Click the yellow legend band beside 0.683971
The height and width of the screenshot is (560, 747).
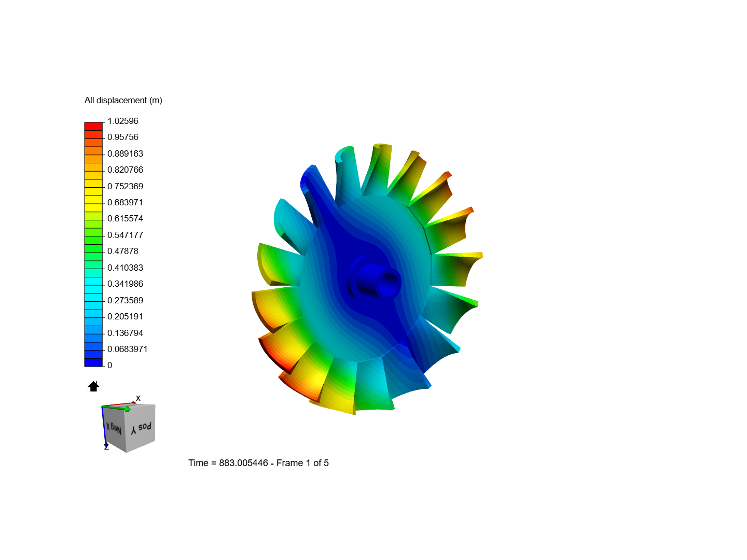tap(93, 200)
